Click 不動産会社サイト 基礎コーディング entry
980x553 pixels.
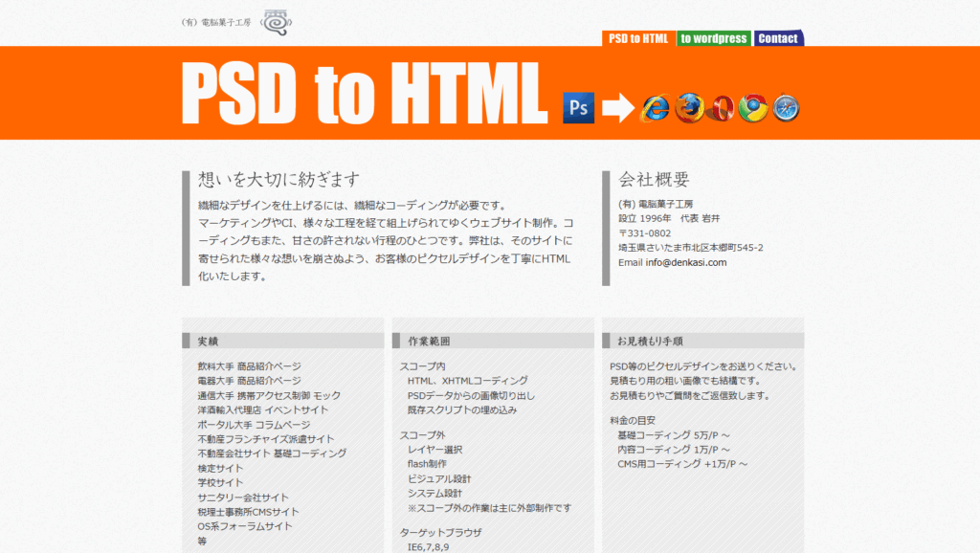[272, 453]
